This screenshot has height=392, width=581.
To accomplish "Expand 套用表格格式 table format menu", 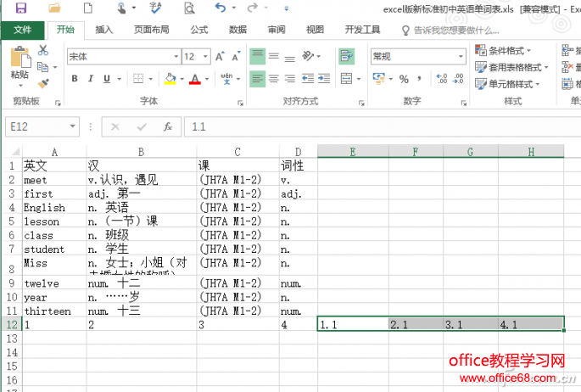I will pos(511,67).
